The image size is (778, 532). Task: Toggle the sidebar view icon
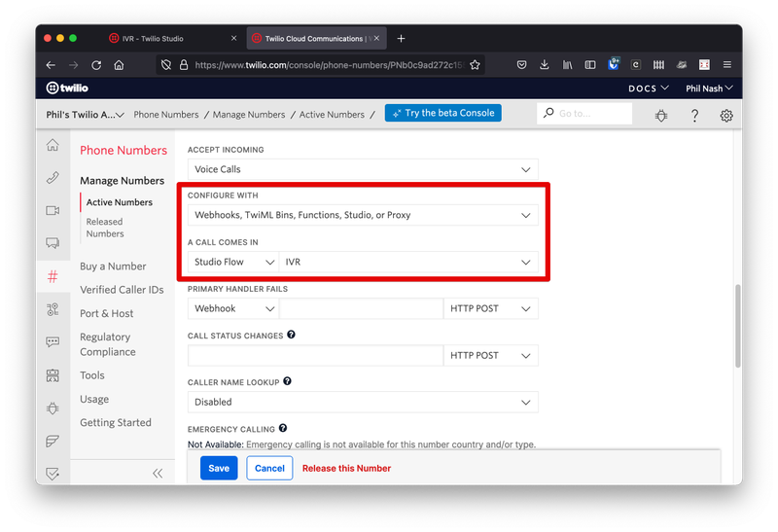(x=590, y=64)
